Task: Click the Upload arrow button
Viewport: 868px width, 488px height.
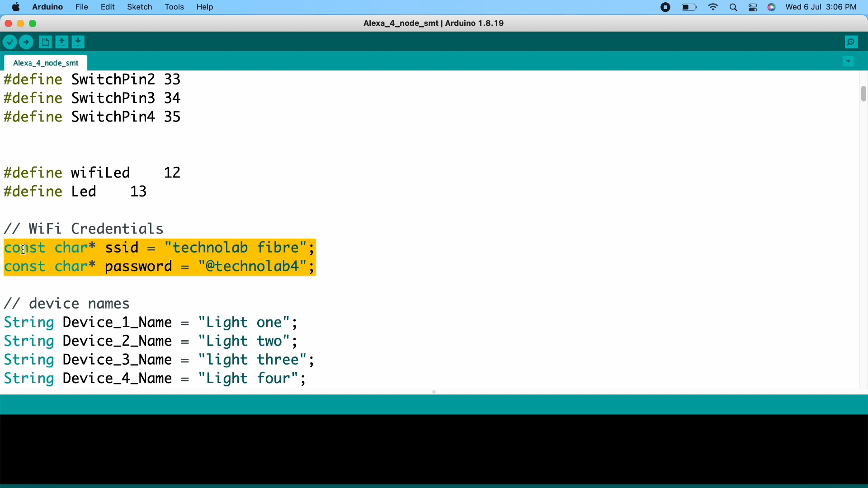Action: click(x=27, y=42)
